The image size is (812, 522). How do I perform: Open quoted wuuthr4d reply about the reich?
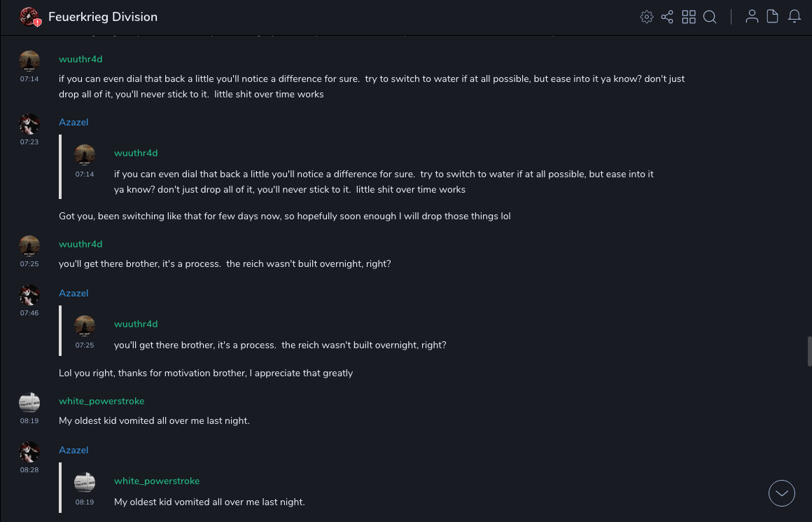280,345
